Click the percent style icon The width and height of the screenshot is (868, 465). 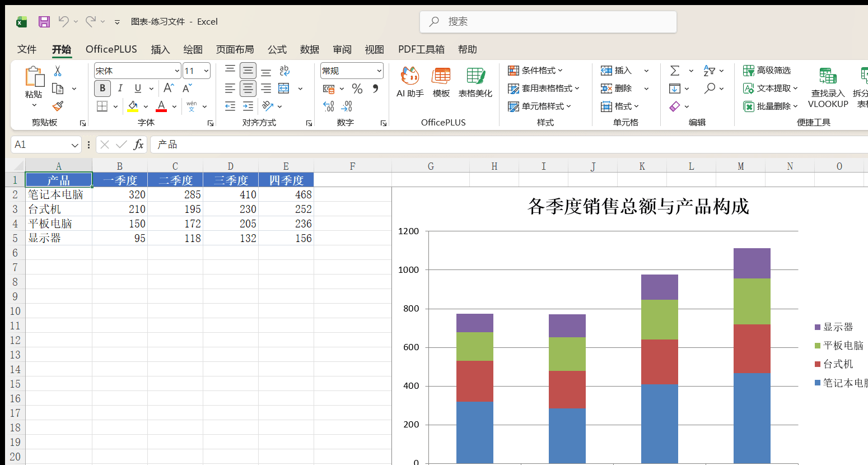pos(357,89)
